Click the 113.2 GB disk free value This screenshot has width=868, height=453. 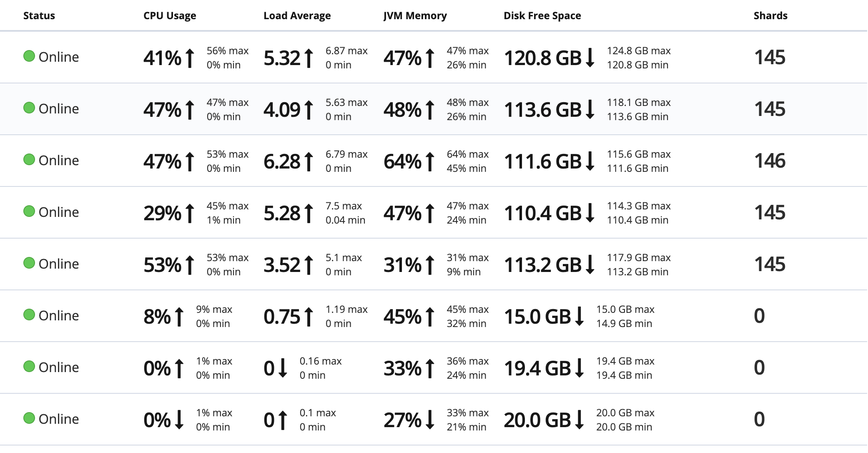click(543, 265)
